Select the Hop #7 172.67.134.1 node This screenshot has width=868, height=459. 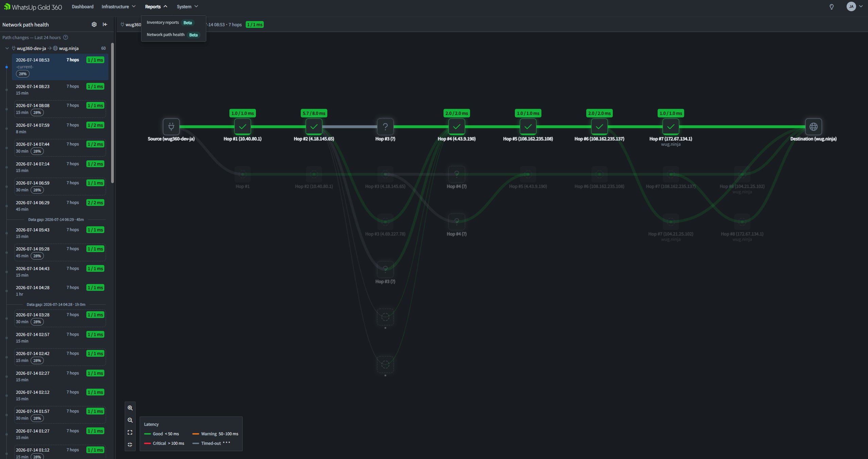point(671,127)
